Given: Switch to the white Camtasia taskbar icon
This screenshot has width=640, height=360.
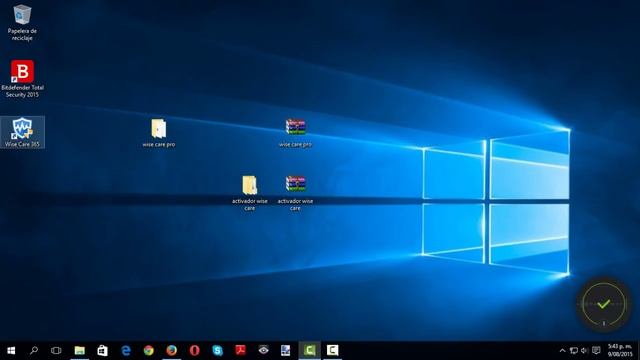Looking at the screenshot, I should click(x=332, y=351).
